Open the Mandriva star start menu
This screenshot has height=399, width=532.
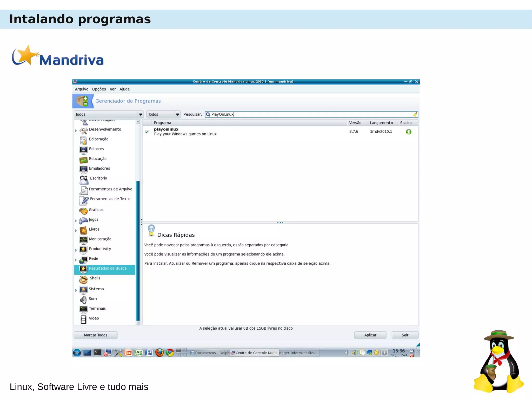coord(77,353)
